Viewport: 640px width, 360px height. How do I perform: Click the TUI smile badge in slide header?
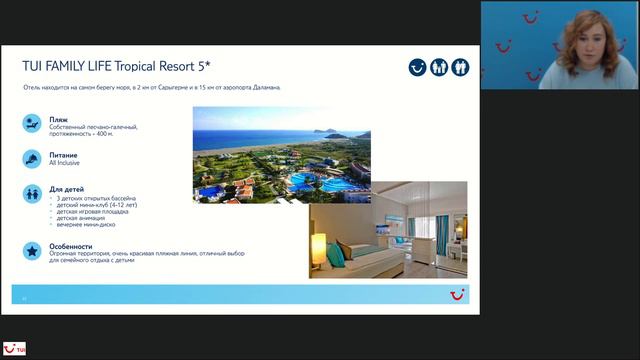point(417,67)
